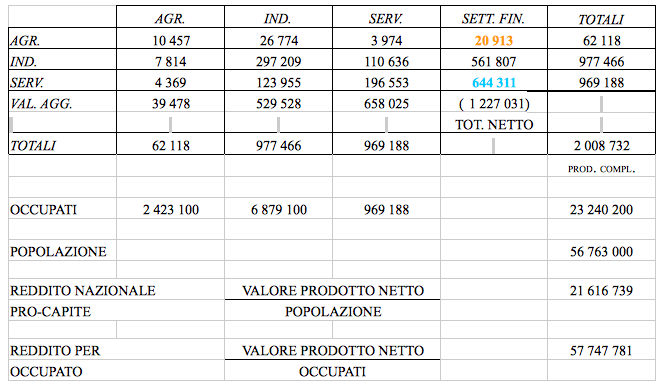
Task: Click the AGR. column header cell
Action: point(170,19)
